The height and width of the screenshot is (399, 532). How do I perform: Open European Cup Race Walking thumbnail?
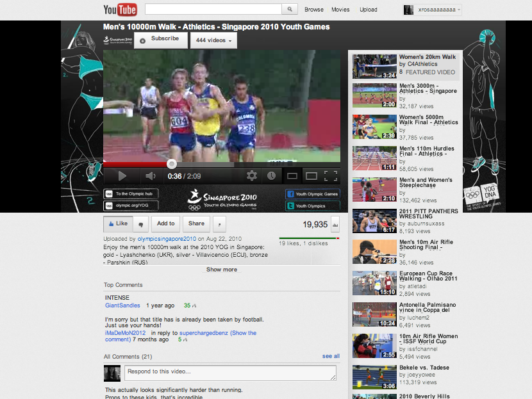coord(374,283)
